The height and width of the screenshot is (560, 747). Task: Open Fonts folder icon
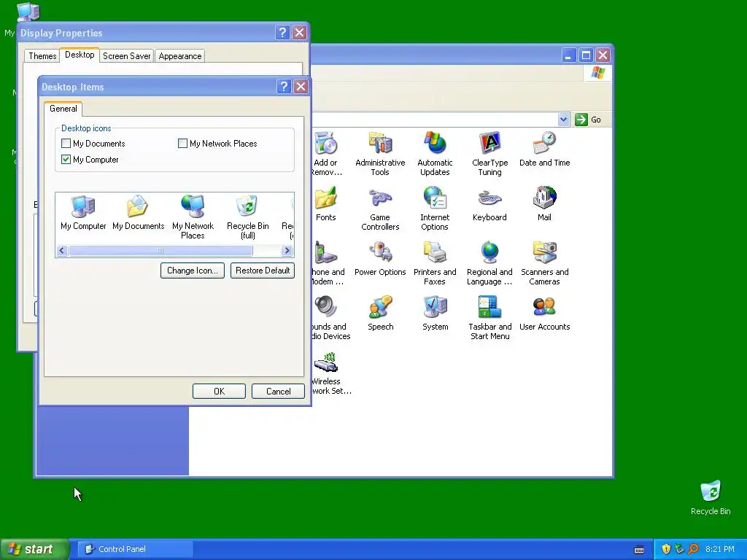point(325,203)
